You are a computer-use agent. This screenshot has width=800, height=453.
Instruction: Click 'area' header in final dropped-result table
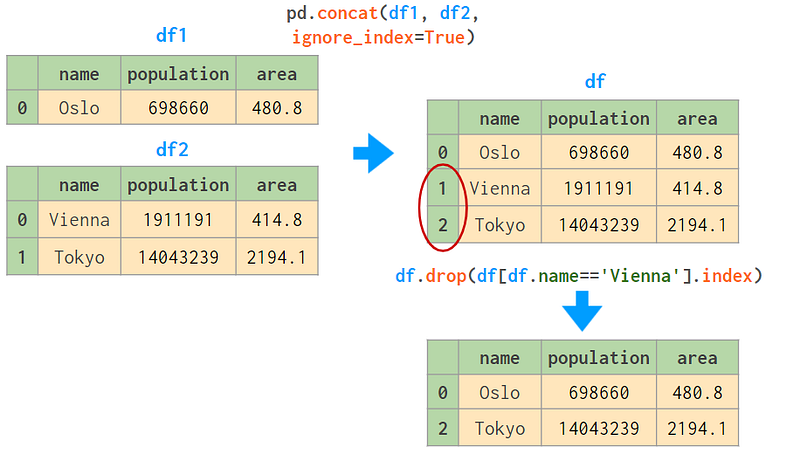click(697, 357)
